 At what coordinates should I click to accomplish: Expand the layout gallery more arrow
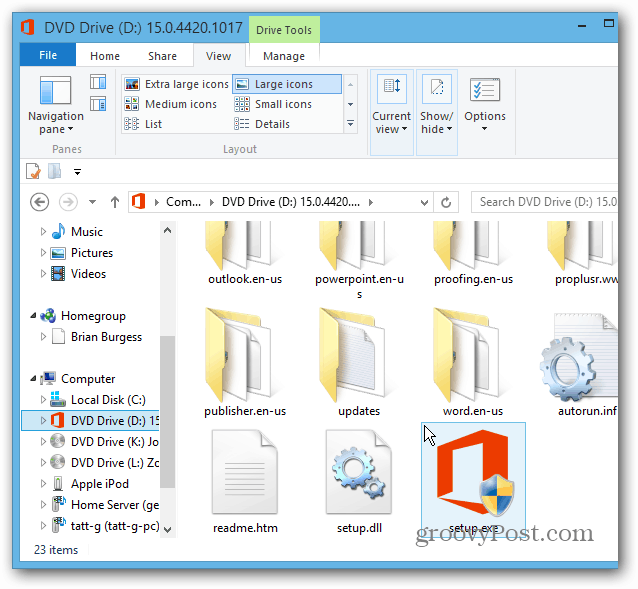(x=350, y=123)
